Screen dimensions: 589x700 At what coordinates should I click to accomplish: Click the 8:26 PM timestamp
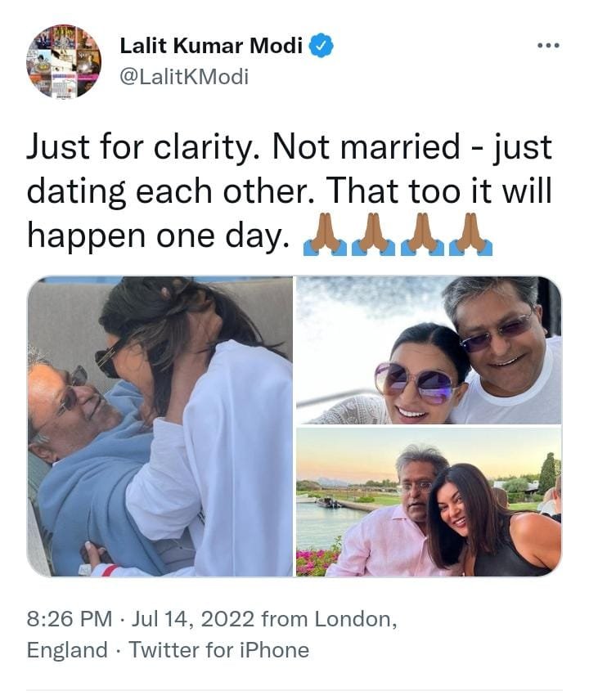(70, 619)
